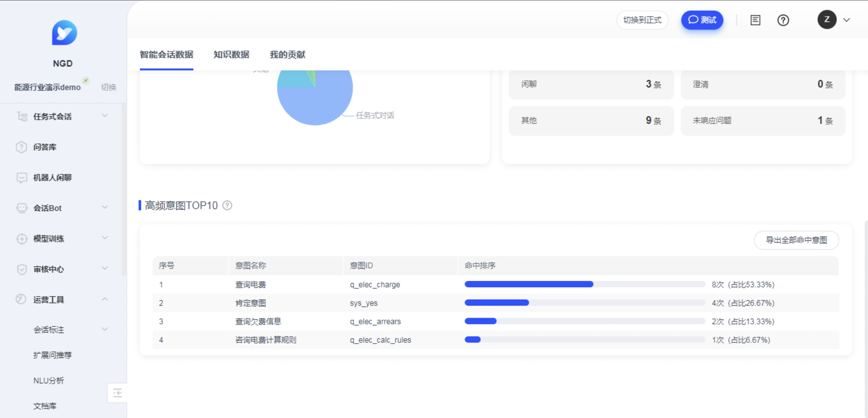Click the sys_yes intent ID
868x418 pixels.
(x=364, y=303)
